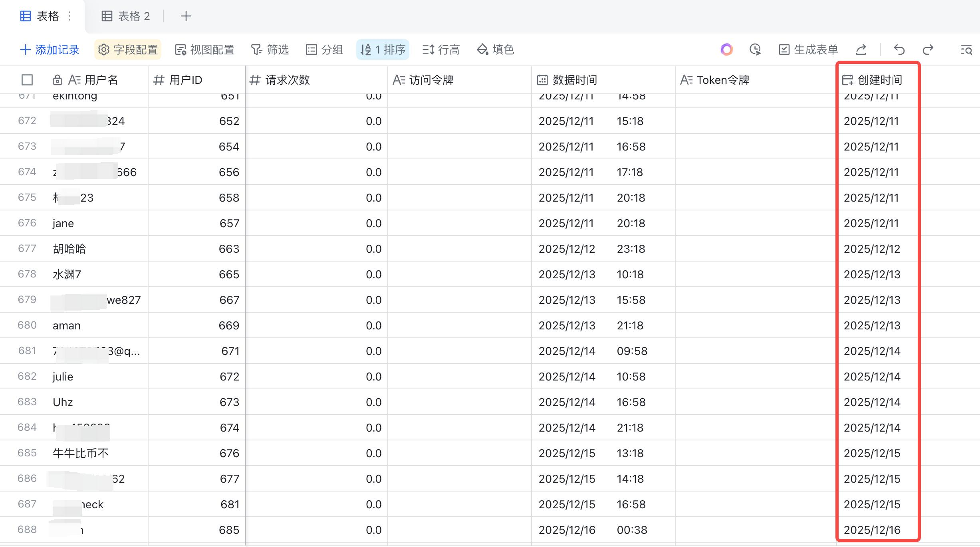Open the history clock icon
980x547 pixels.
tap(755, 50)
